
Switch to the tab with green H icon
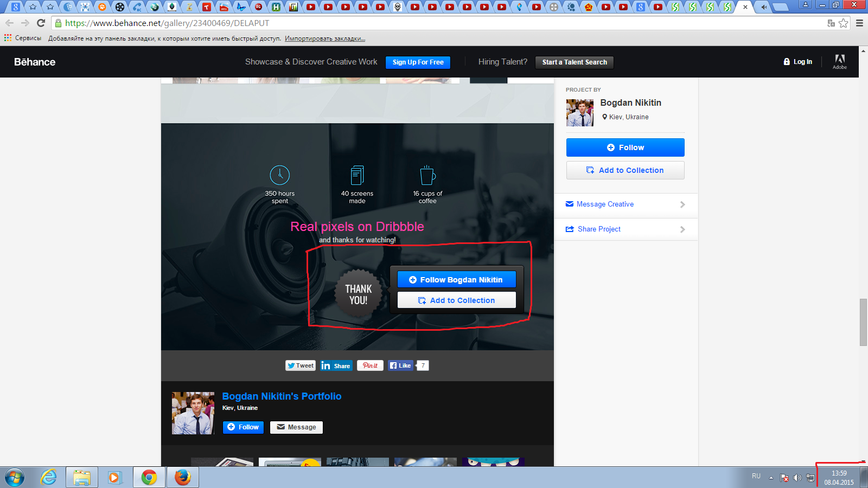pyautogui.click(x=276, y=7)
